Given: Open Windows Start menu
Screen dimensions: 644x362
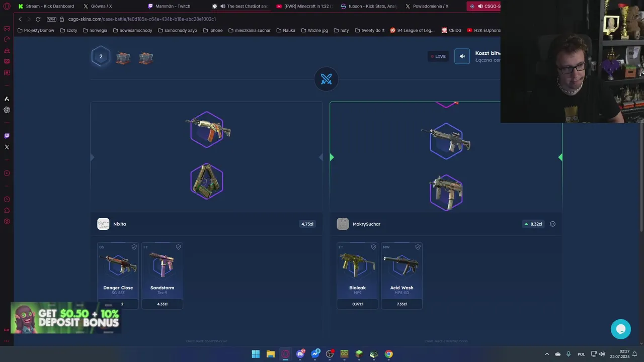Looking at the screenshot, I should coord(256,354).
